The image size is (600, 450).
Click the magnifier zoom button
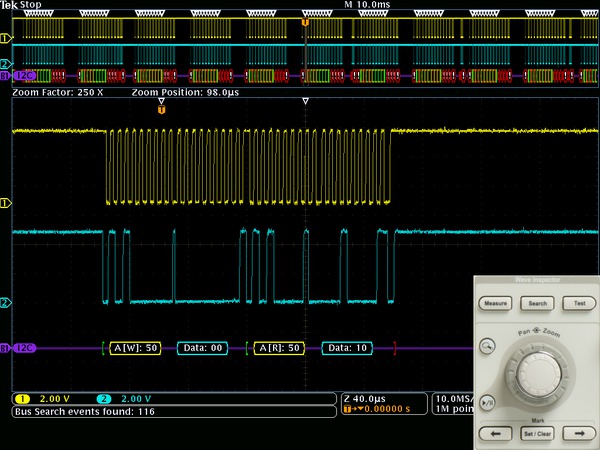(487, 346)
